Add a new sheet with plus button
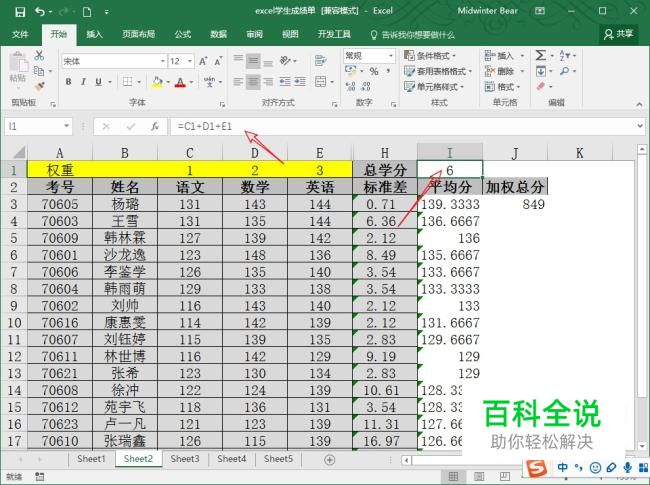 coord(330,460)
